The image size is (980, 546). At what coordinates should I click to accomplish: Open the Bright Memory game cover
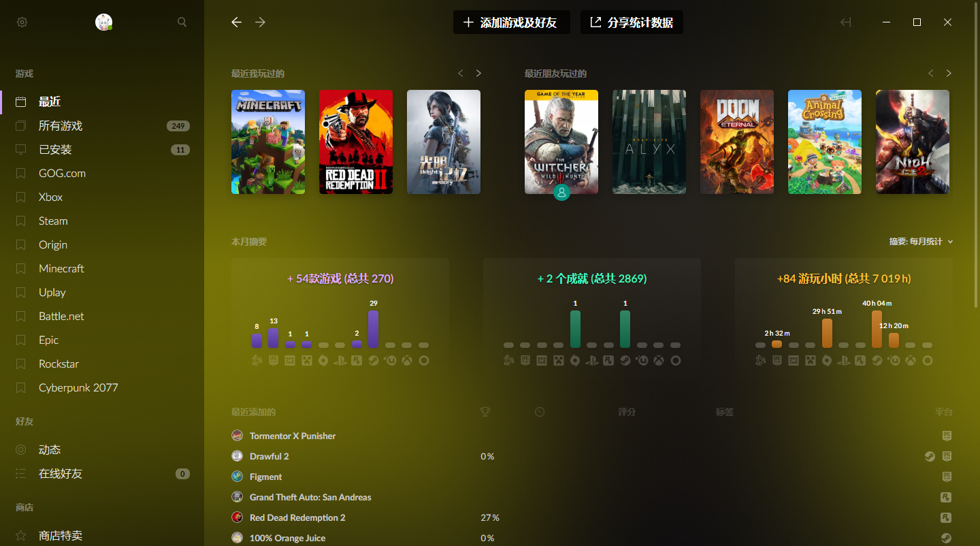[x=444, y=142]
